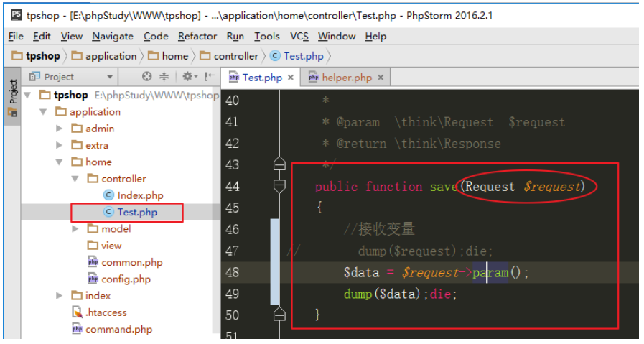
Task: Collapse the home folder
Action: 59,162
